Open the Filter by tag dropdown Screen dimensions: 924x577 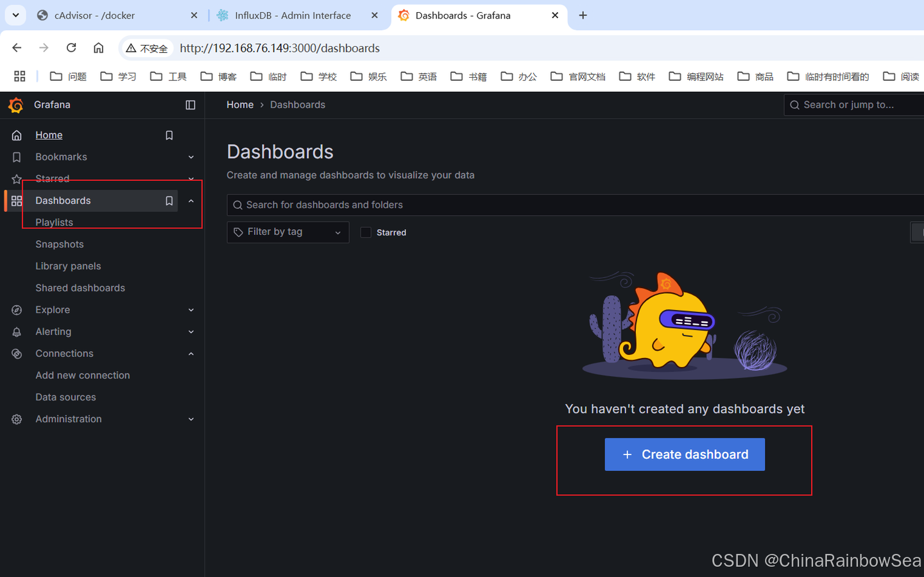click(x=287, y=232)
